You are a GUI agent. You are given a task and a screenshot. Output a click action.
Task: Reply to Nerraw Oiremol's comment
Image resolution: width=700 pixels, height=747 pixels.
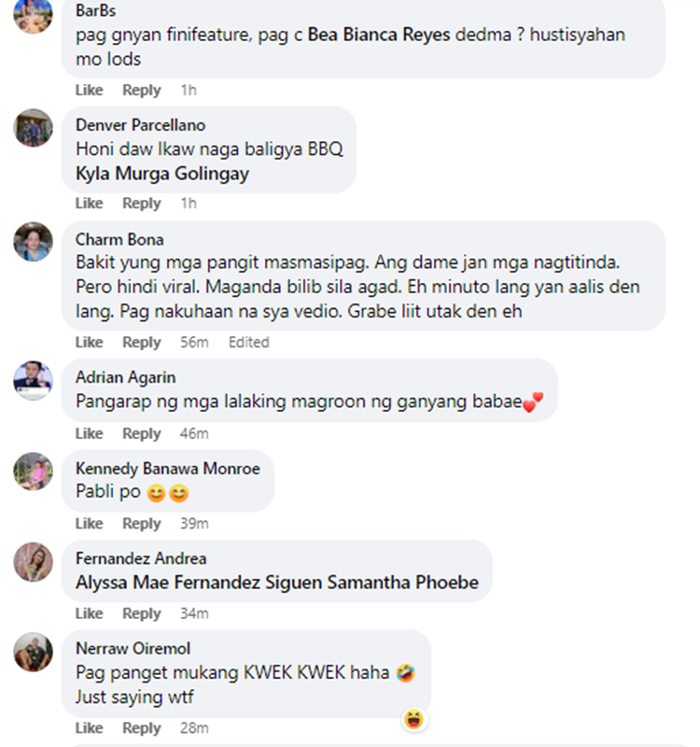coord(142,728)
